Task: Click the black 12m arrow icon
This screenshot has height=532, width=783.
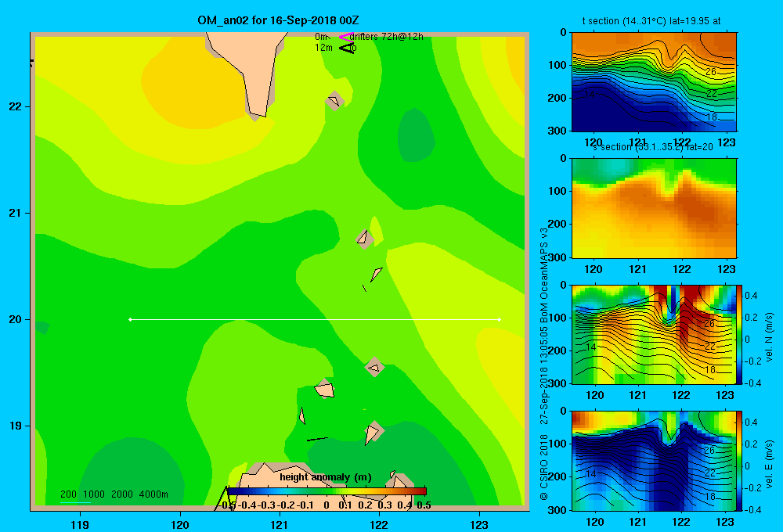Action: 347,48
